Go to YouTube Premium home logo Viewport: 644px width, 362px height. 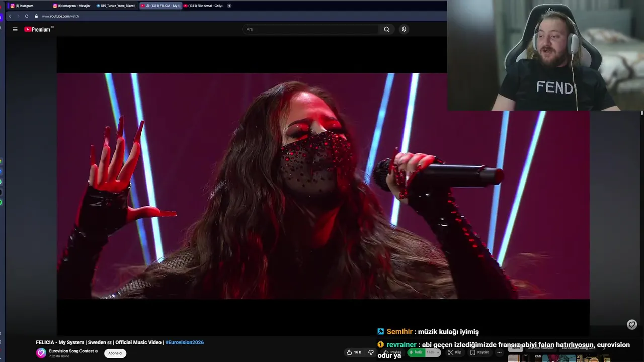pos(38,29)
